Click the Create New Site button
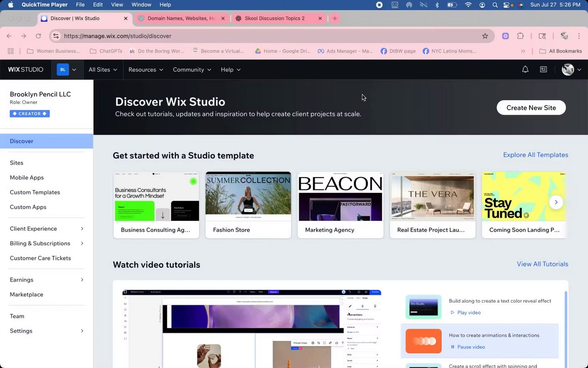 531,108
